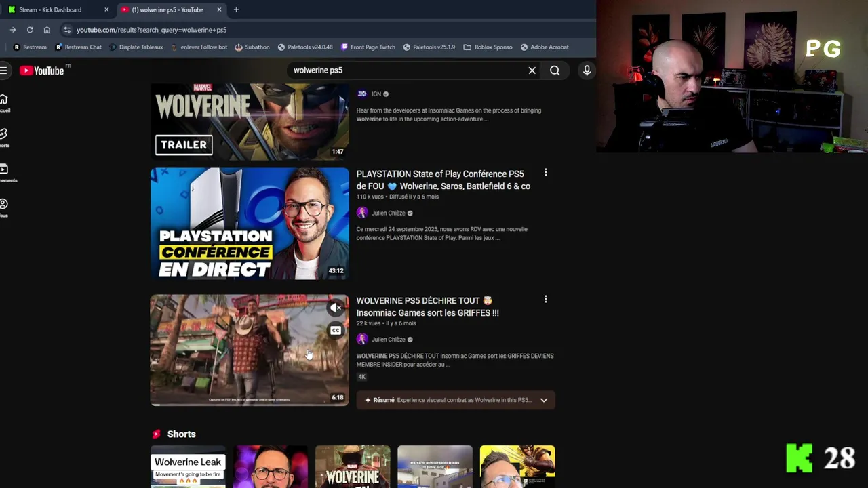Open options menu for WOLVERINE PS5 DÉCHIRE TOUT

click(x=546, y=300)
